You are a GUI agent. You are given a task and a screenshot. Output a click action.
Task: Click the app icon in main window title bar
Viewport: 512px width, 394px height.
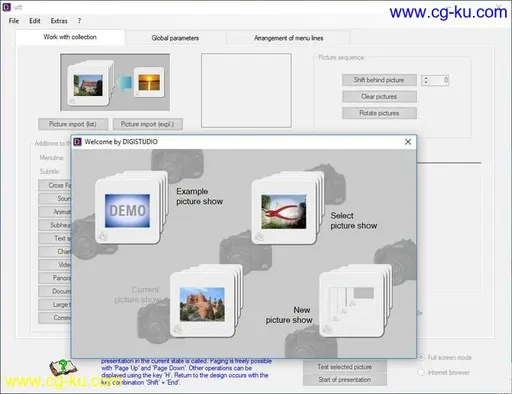(x=6, y=7)
